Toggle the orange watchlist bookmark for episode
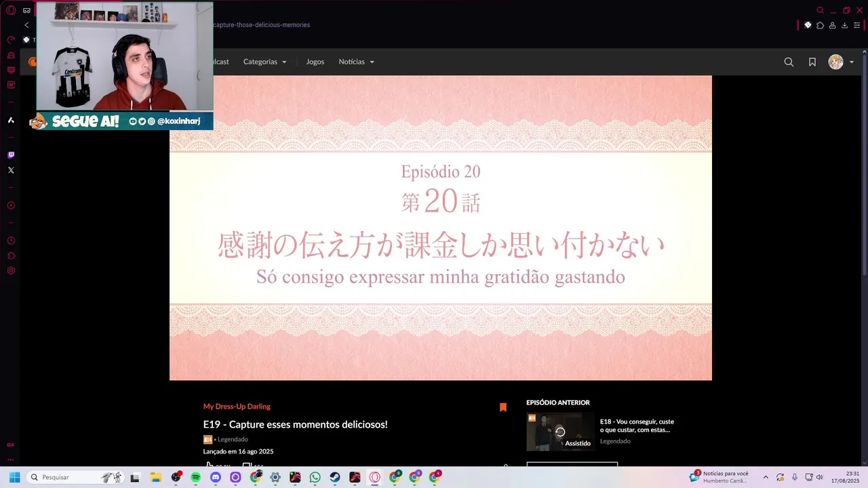 point(503,407)
